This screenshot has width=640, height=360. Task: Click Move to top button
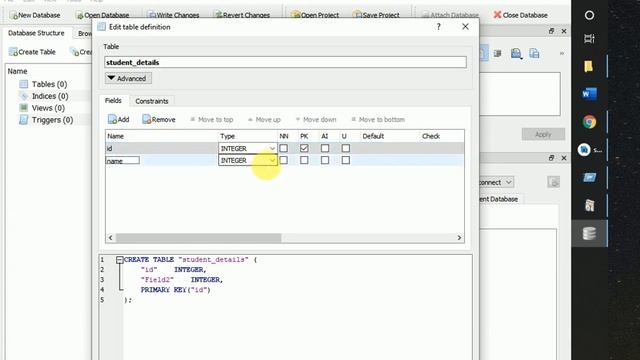pos(211,120)
